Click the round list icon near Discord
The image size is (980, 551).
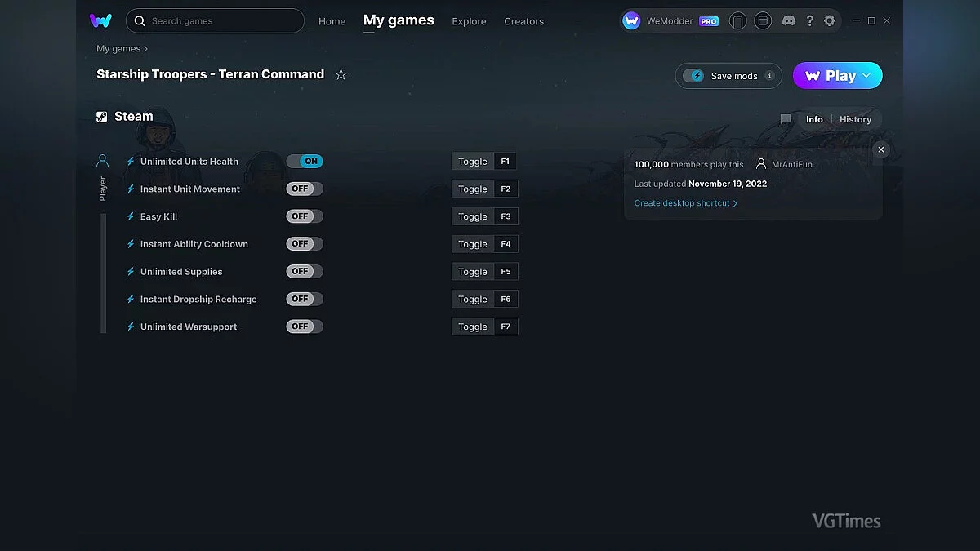(x=763, y=21)
